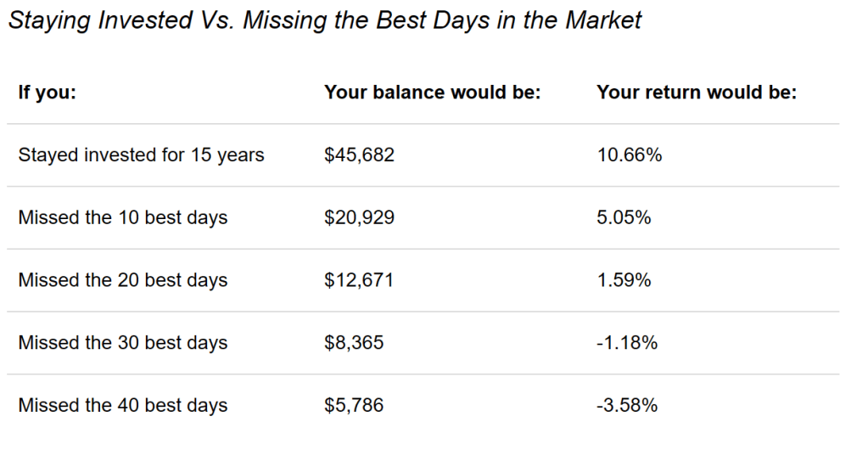The height and width of the screenshot is (450, 868).
Task: Click the 'If you:' column header
Action: click(48, 92)
